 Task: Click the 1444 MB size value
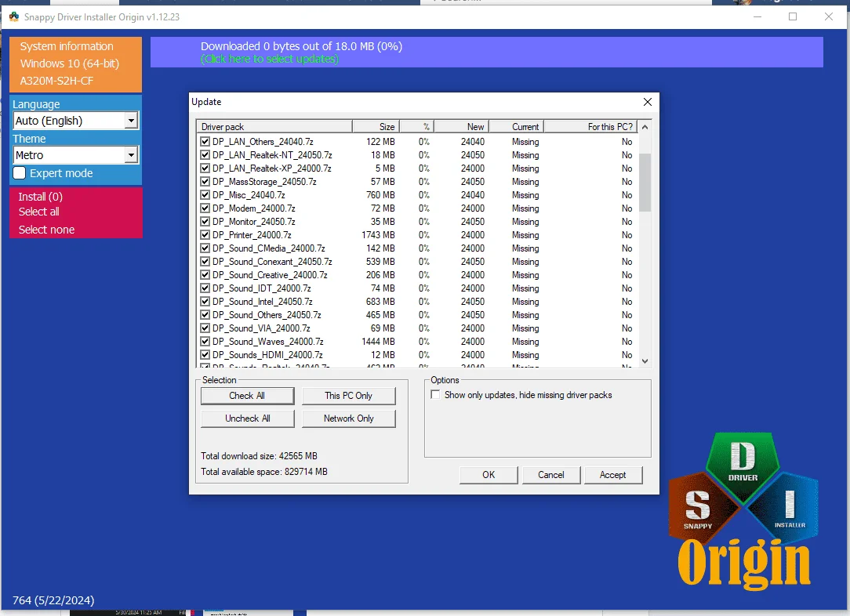click(x=379, y=342)
